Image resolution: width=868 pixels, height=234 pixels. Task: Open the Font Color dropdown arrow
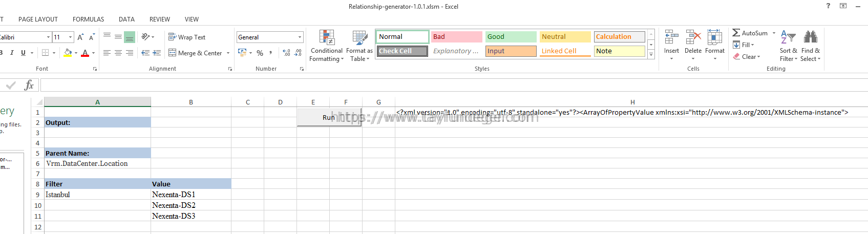tap(93, 53)
